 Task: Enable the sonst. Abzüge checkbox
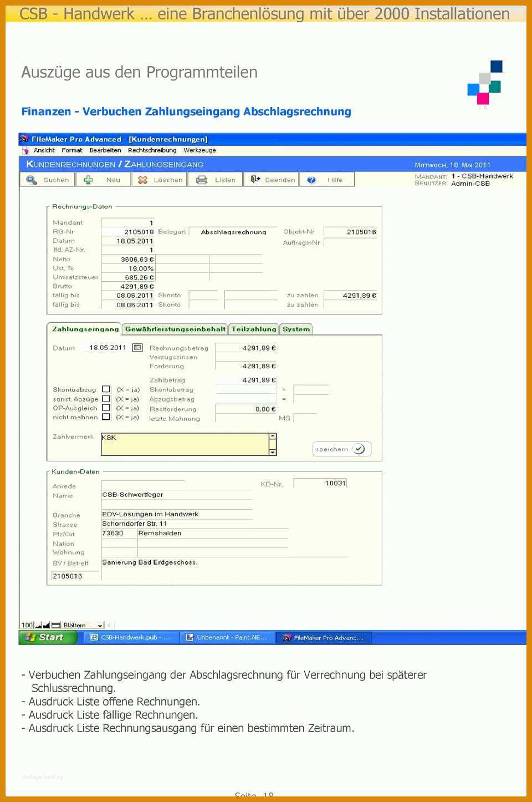(106, 398)
